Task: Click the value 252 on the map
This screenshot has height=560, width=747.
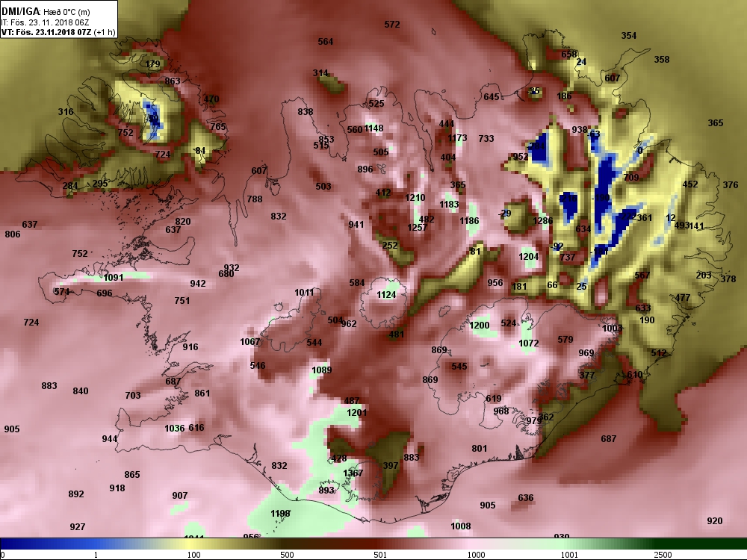Action: click(x=390, y=245)
